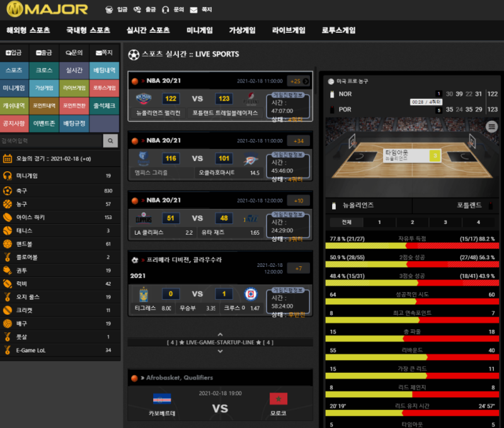Screen dimensions: 504x428
Task: Click the MAJOR logo in the header
Action: click(47, 9)
